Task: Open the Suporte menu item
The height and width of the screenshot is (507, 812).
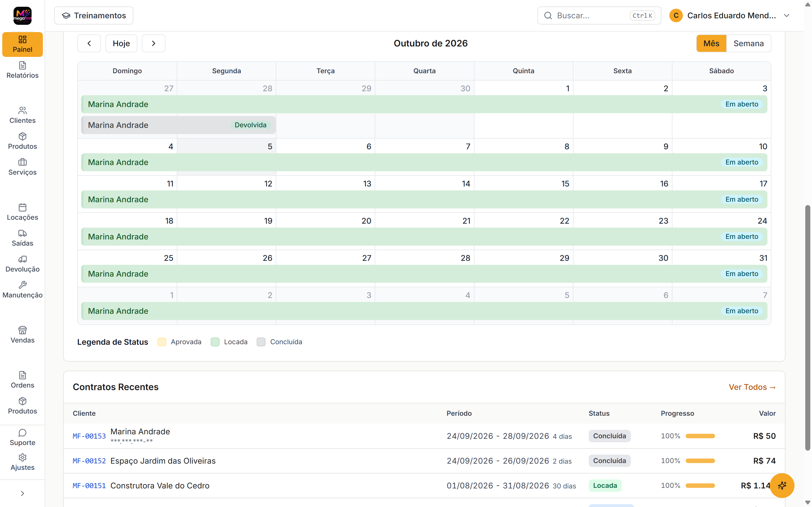Action: pos(23,437)
